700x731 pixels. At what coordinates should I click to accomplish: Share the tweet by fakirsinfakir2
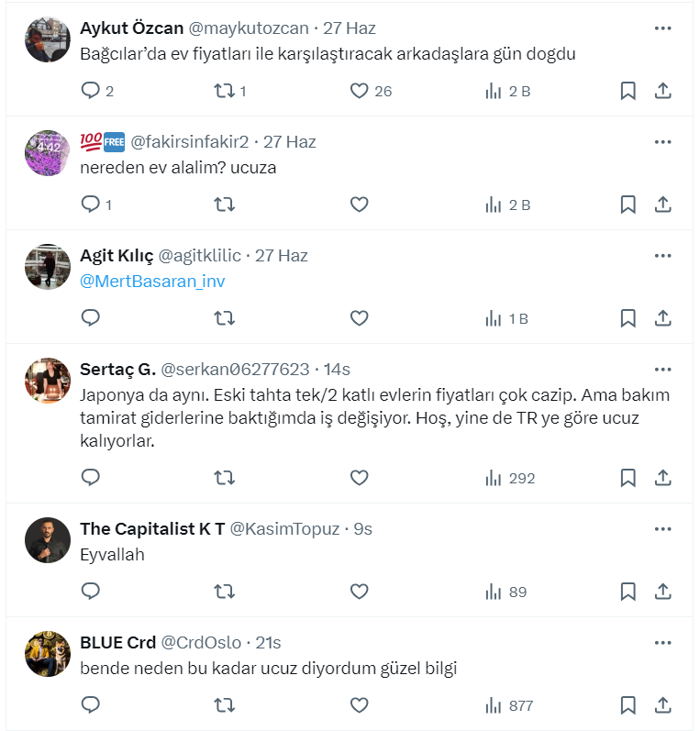(662, 205)
